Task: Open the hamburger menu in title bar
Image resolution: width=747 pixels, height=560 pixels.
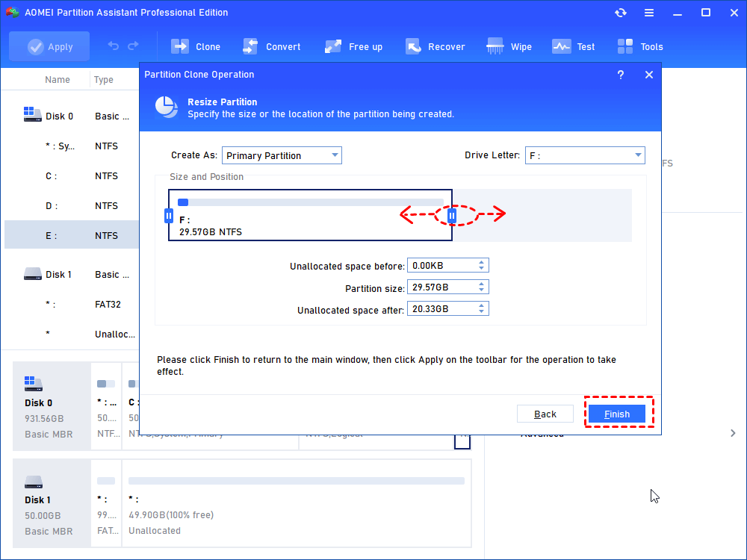Action: 649,13
